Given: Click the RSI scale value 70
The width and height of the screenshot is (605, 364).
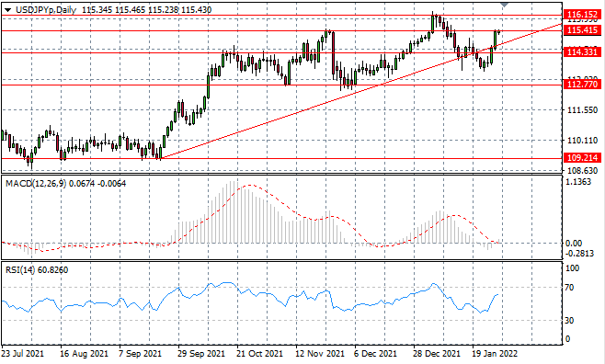Looking at the screenshot, I should (x=569, y=288).
